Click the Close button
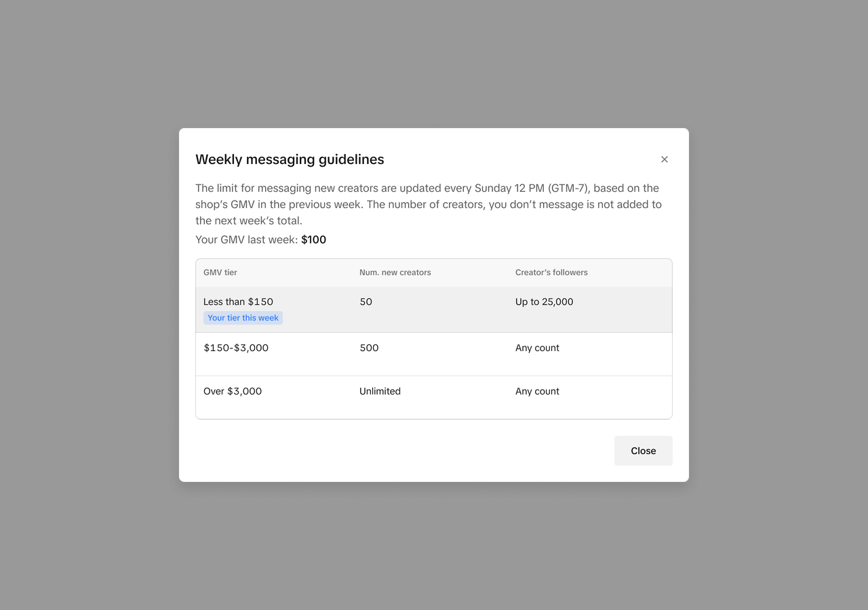This screenshot has width=868, height=610. (x=643, y=451)
